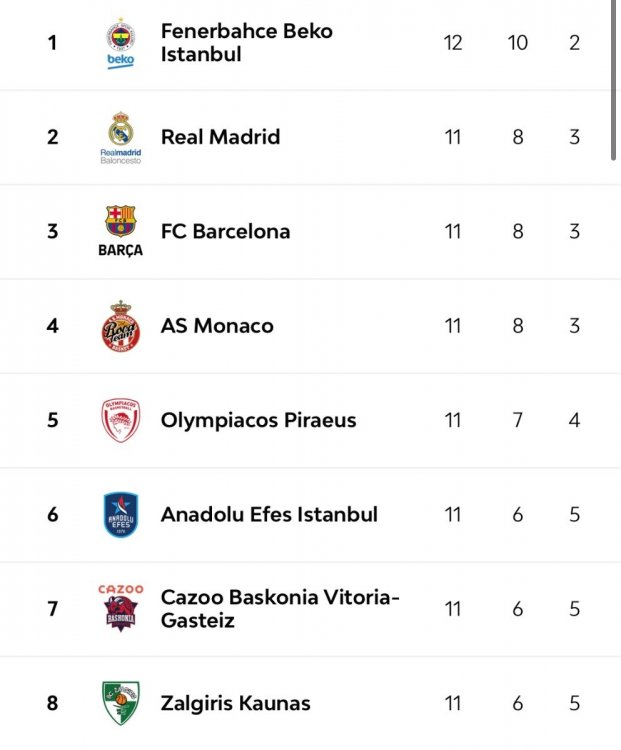
Task: Click the Fenerbahce Beko team logo
Action: (x=121, y=44)
